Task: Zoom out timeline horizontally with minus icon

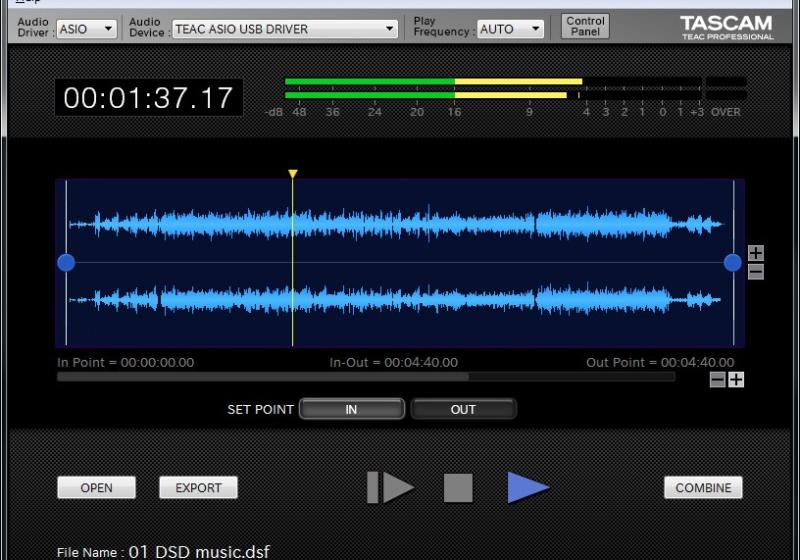Action: click(x=717, y=380)
